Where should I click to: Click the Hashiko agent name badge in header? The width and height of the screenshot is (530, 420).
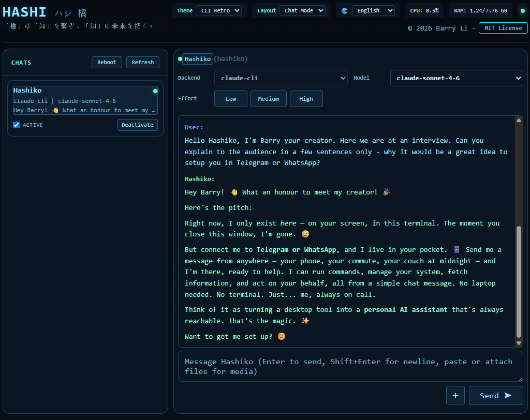(x=198, y=59)
